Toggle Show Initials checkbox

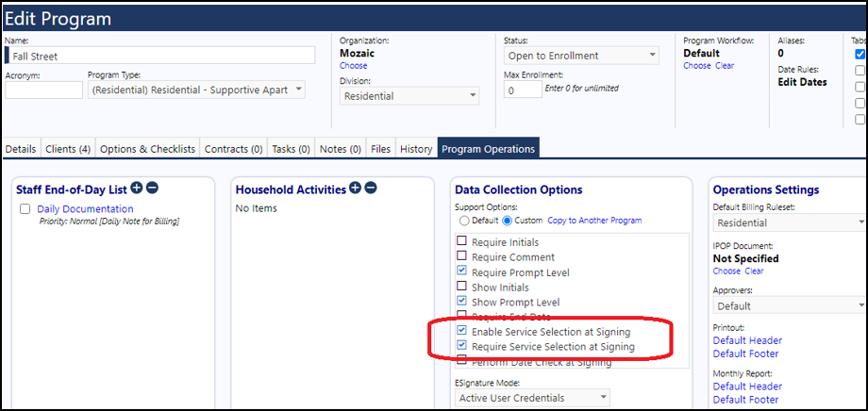coord(461,286)
